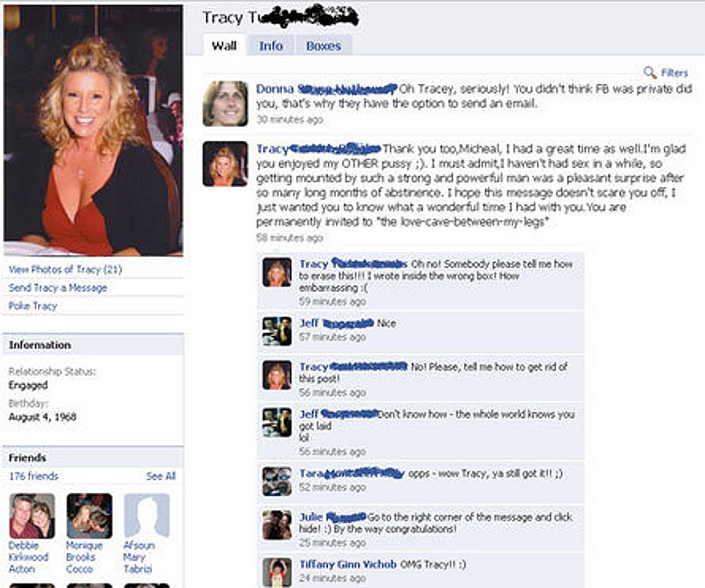Image resolution: width=705 pixels, height=588 pixels.
Task: Click the Filters magnifier icon
Action: 650,72
